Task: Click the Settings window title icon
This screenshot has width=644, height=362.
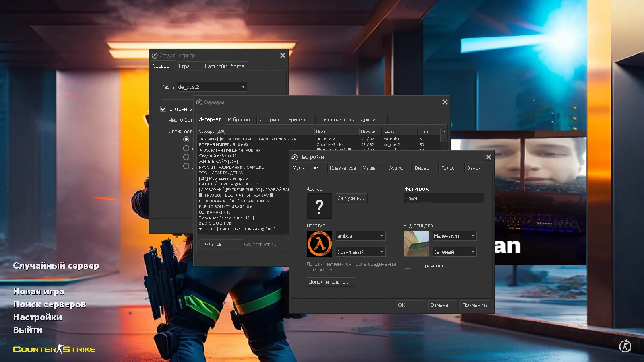Action: (x=295, y=157)
